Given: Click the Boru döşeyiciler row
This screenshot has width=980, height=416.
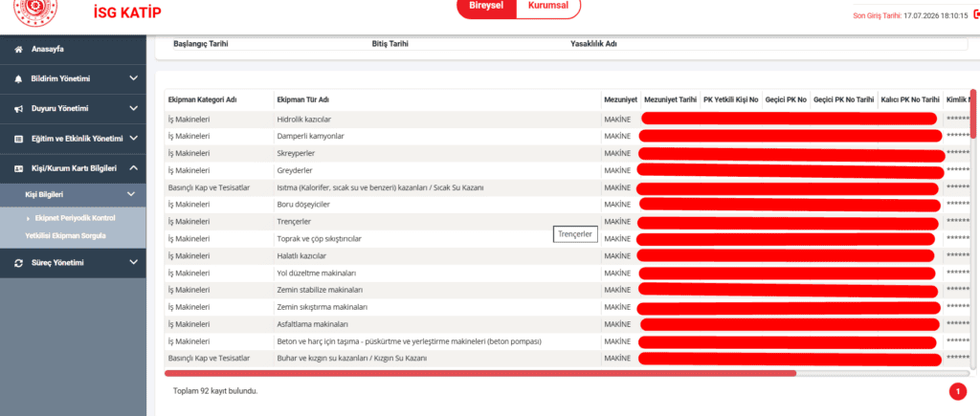Looking at the screenshot, I should tap(568, 205).
